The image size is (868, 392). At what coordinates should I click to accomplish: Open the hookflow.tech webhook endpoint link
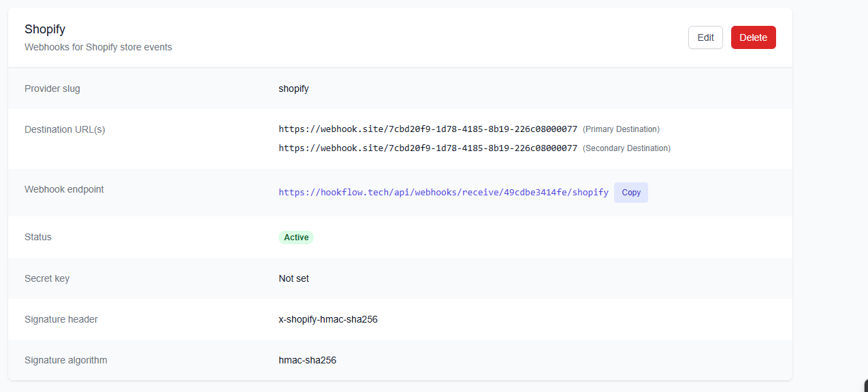pos(443,193)
